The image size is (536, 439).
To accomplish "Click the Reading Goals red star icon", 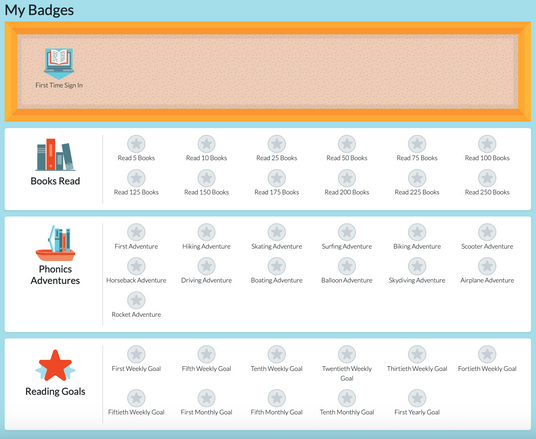I will pyautogui.click(x=55, y=365).
